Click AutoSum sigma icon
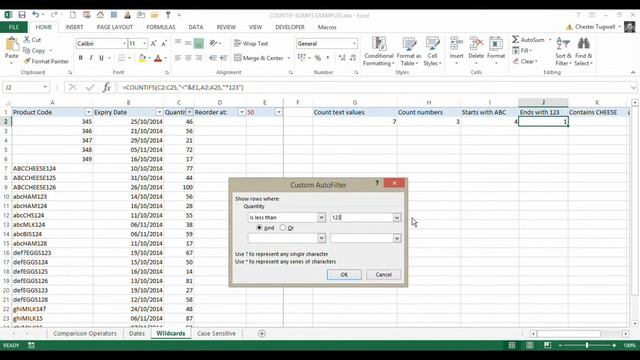Screen dimensions: 640x360 (x=516, y=40)
